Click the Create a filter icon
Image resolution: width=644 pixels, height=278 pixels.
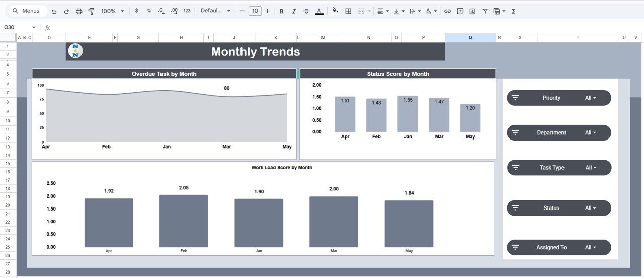485,11
